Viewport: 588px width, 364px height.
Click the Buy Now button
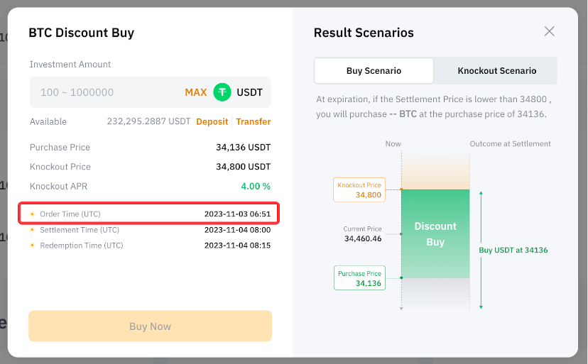[x=150, y=326]
